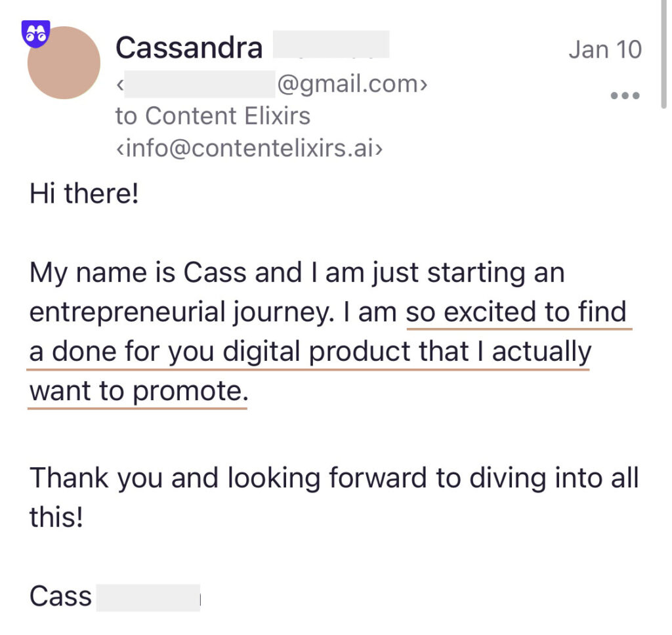The width and height of the screenshot is (672, 635).
Task: Click the underlined 'want to promote.' text
Action: tap(139, 391)
